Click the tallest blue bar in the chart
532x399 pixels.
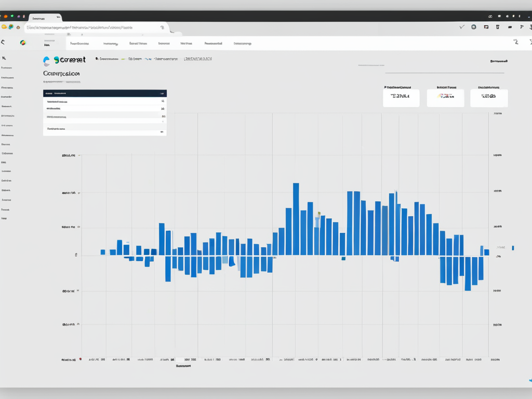(x=296, y=218)
